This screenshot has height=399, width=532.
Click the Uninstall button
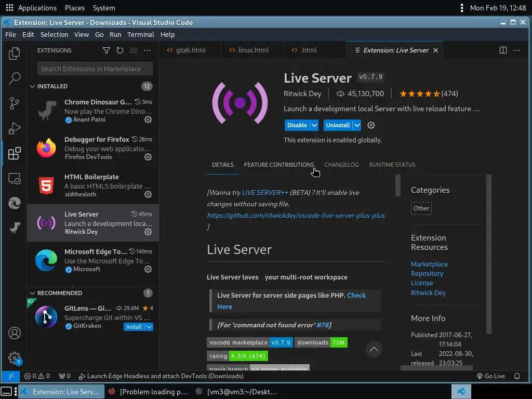pos(338,125)
